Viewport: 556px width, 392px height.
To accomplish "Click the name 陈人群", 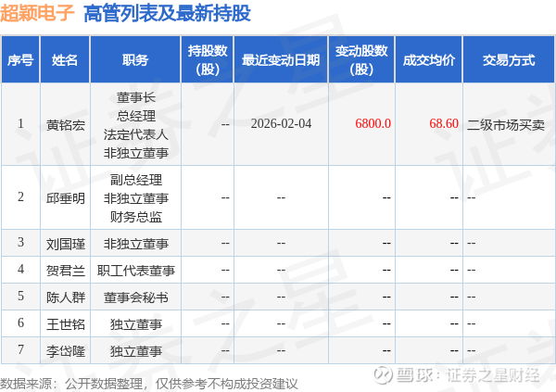I will click(x=66, y=297).
